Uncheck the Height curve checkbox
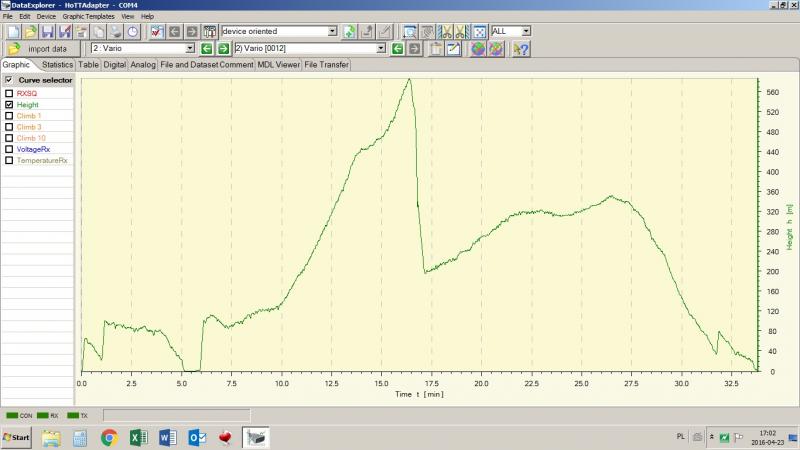The image size is (800, 450). click(9, 104)
